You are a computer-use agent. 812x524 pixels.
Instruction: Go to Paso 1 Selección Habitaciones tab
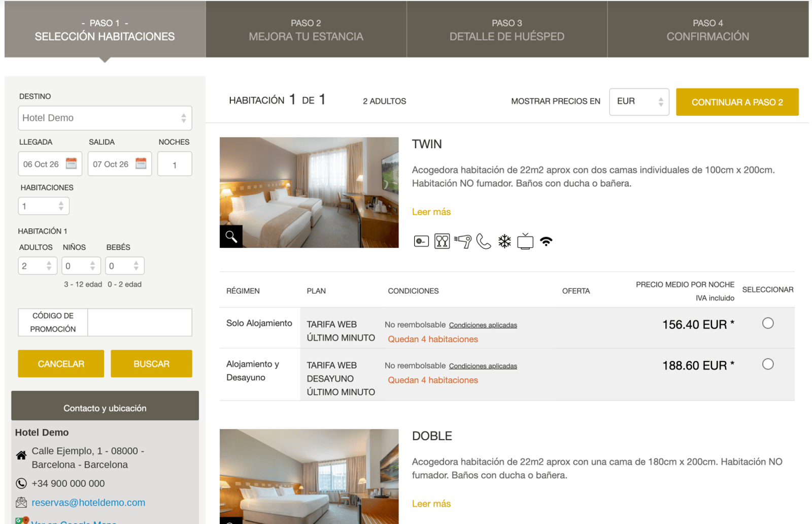click(105, 29)
